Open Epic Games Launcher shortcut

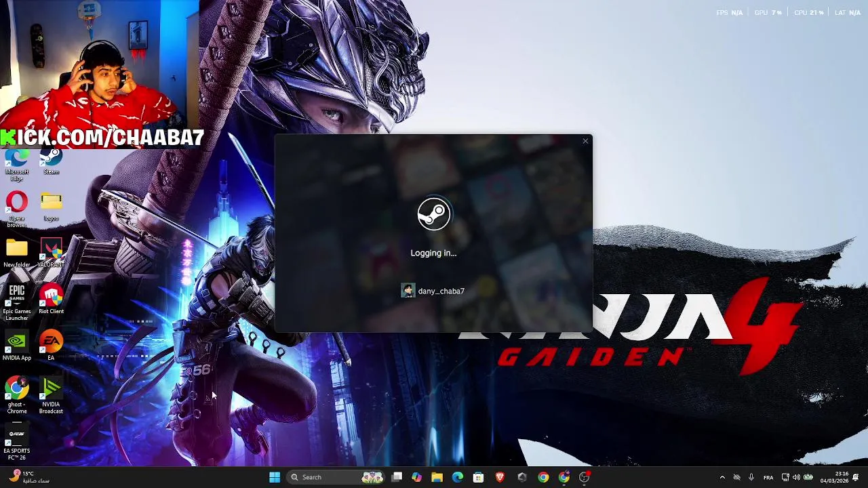coord(17,302)
